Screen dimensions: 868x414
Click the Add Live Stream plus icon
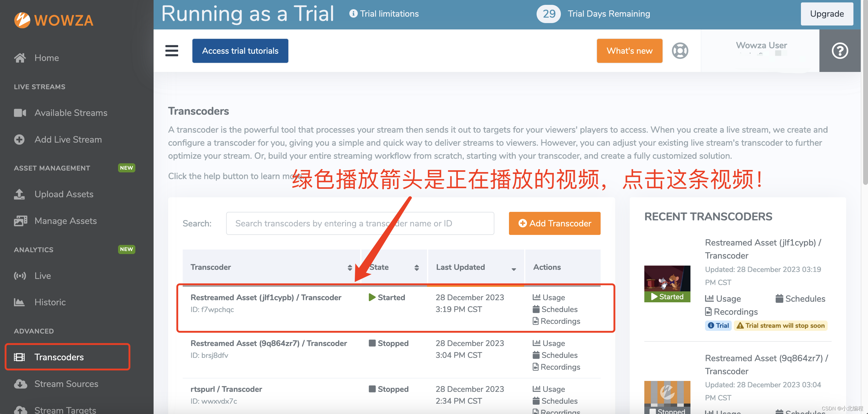click(19, 139)
